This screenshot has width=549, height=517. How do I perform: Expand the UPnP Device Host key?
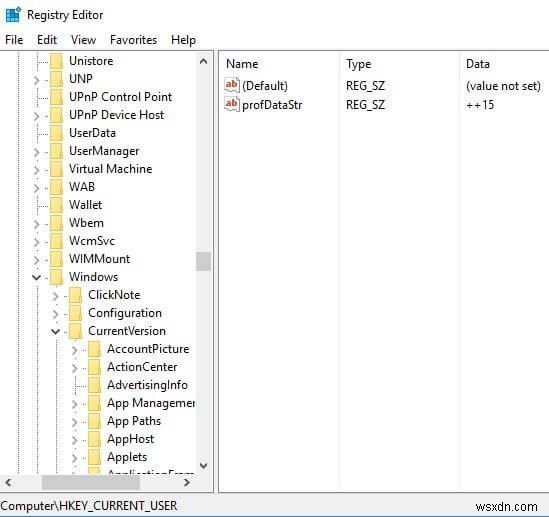click(x=36, y=116)
